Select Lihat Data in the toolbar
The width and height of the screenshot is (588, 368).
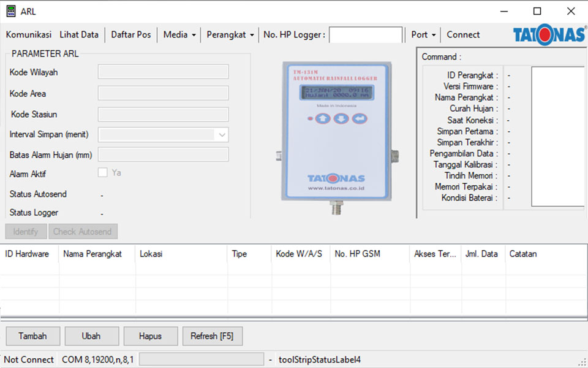tap(79, 35)
